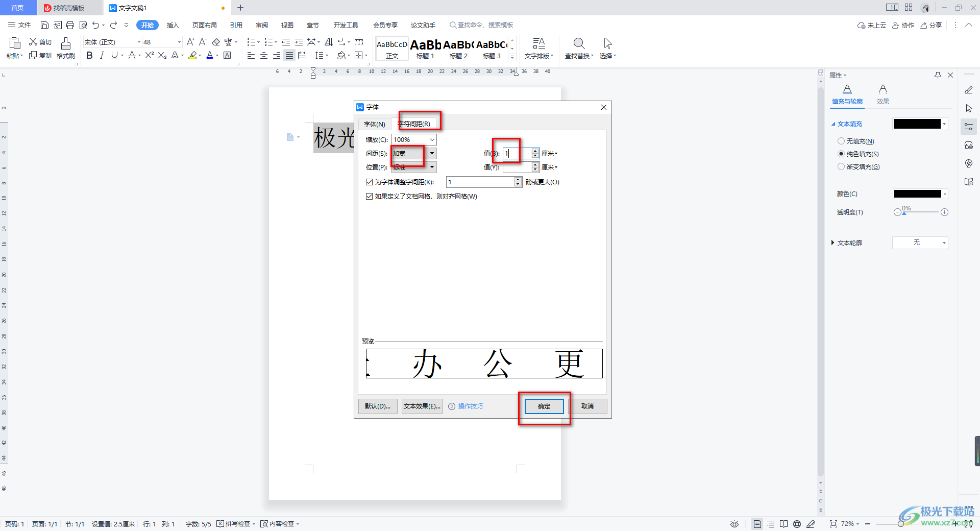Open the font name dropdown

click(139, 42)
